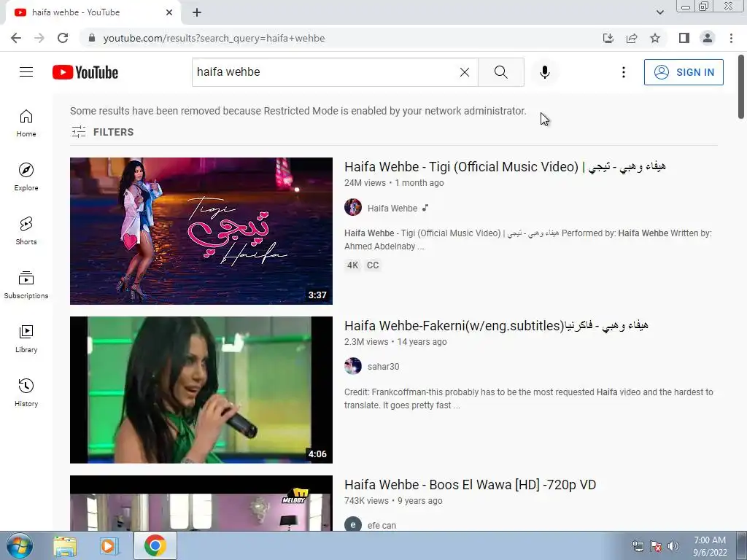Screen dimensions: 747x560
Task: Open the volume speaker tray icon
Action: [673, 546]
